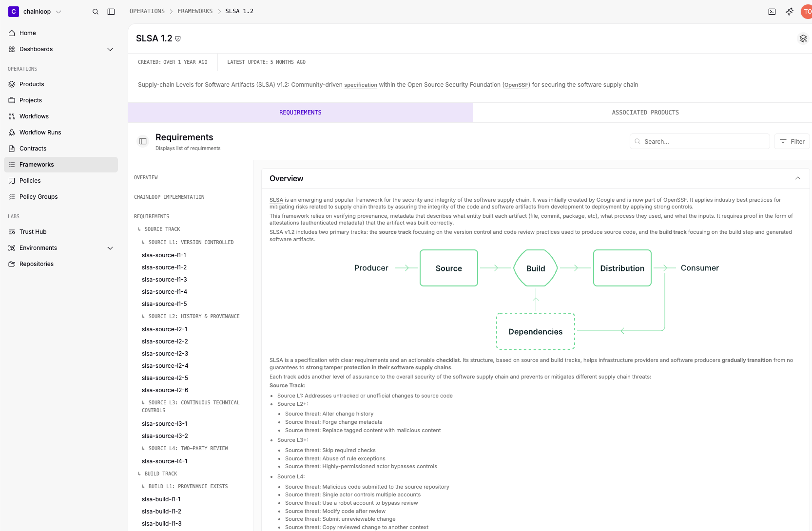Click the Workflow Runs icon in sidebar

(x=12, y=133)
